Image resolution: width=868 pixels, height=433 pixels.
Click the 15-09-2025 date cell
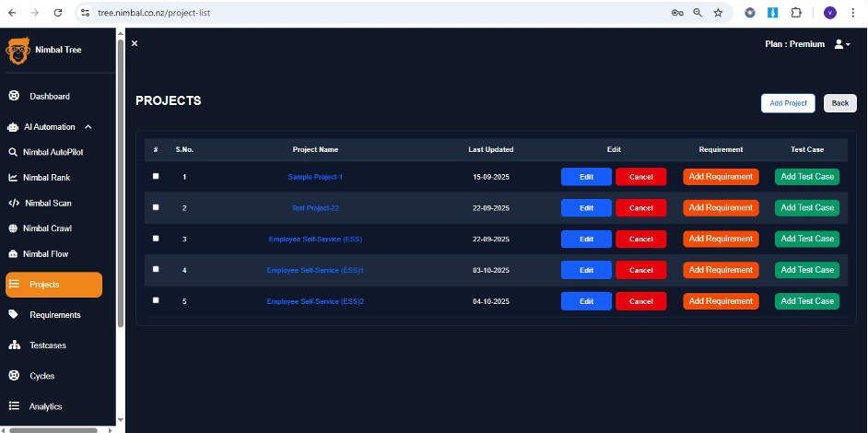coord(491,177)
